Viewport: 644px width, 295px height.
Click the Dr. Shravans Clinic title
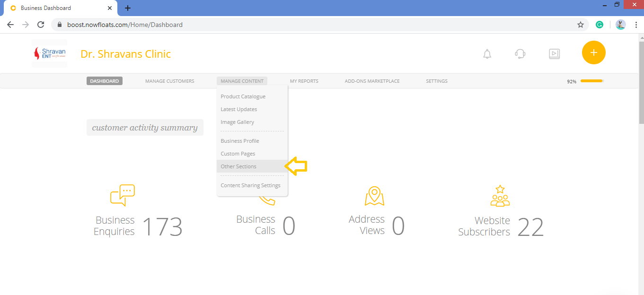(125, 54)
